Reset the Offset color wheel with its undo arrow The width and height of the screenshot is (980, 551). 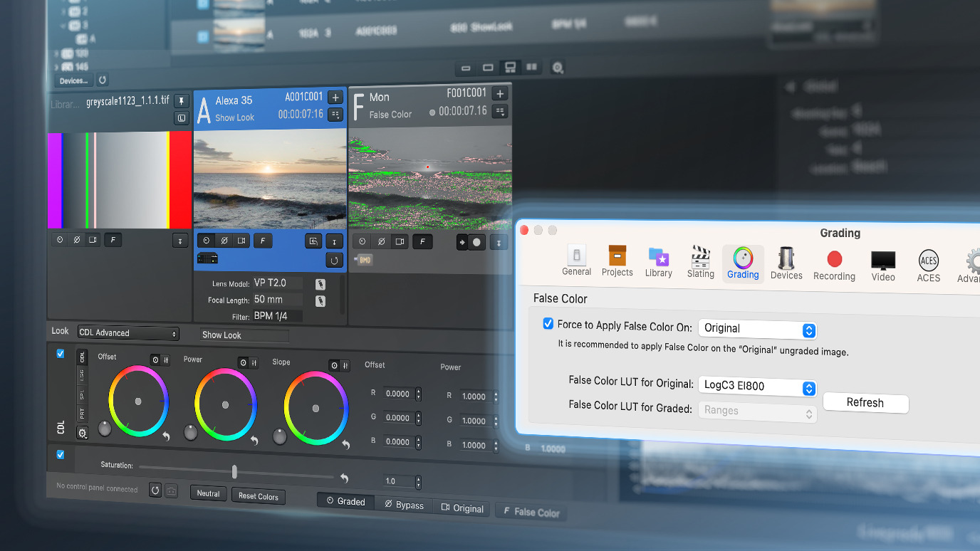pos(166,437)
